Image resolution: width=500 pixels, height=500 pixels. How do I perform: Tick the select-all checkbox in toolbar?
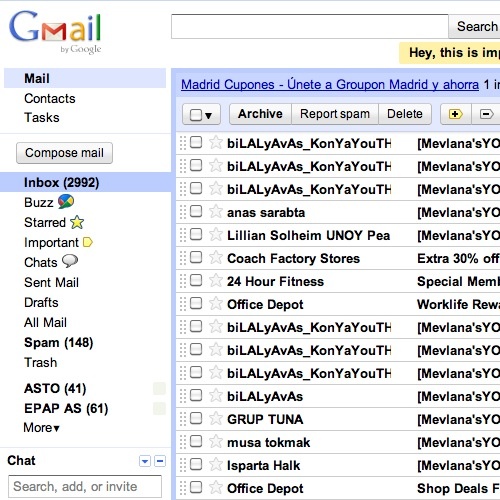click(196, 115)
